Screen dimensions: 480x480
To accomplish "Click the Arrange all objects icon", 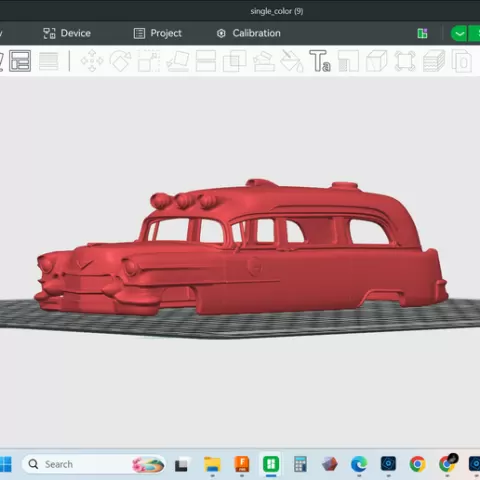I will click(x=20, y=61).
